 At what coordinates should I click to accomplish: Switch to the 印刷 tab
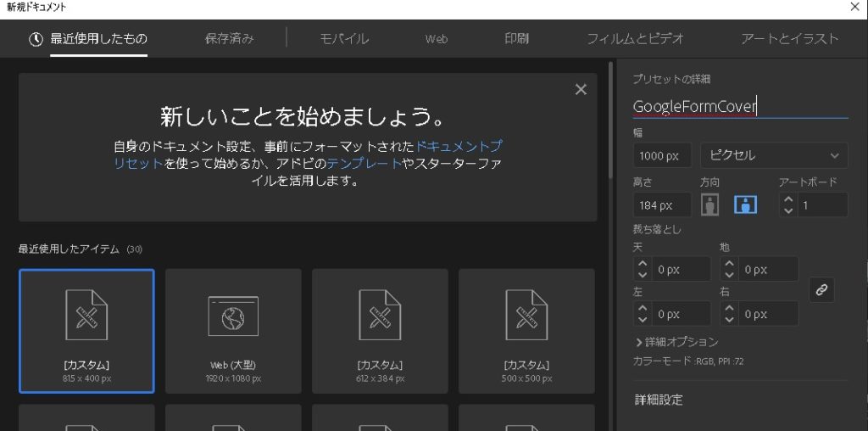pyautogui.click(x=516, y=38)
